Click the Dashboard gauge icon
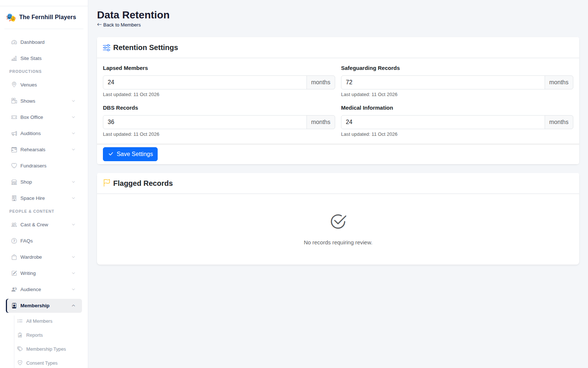The image size is (588, 368). tap(14, 42)
